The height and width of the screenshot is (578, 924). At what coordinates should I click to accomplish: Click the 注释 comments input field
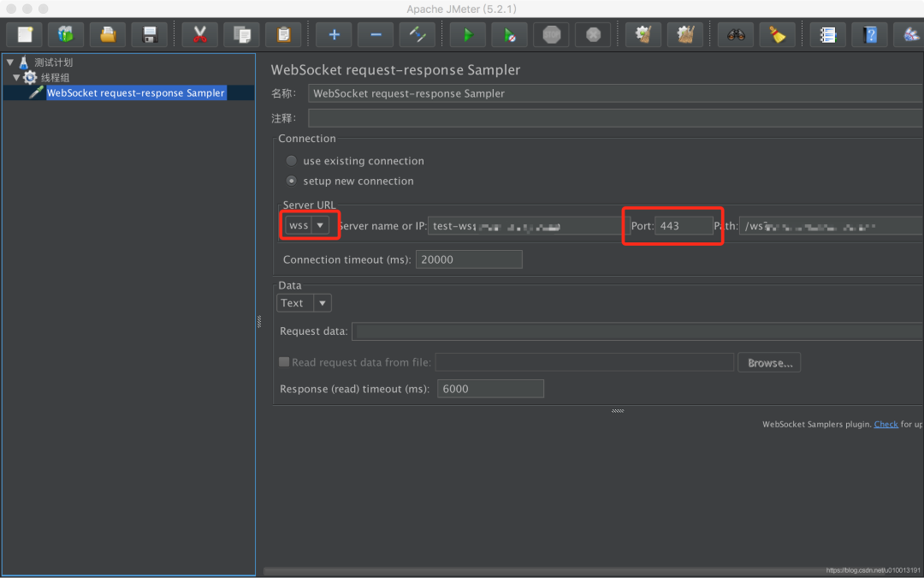616,118
